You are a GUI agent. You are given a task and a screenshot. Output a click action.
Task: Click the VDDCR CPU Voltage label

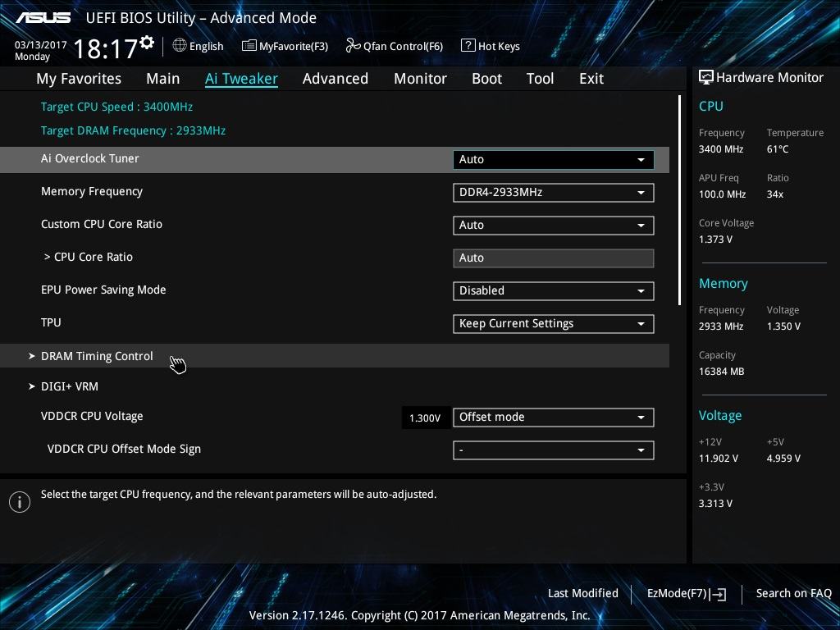point(92,416)
